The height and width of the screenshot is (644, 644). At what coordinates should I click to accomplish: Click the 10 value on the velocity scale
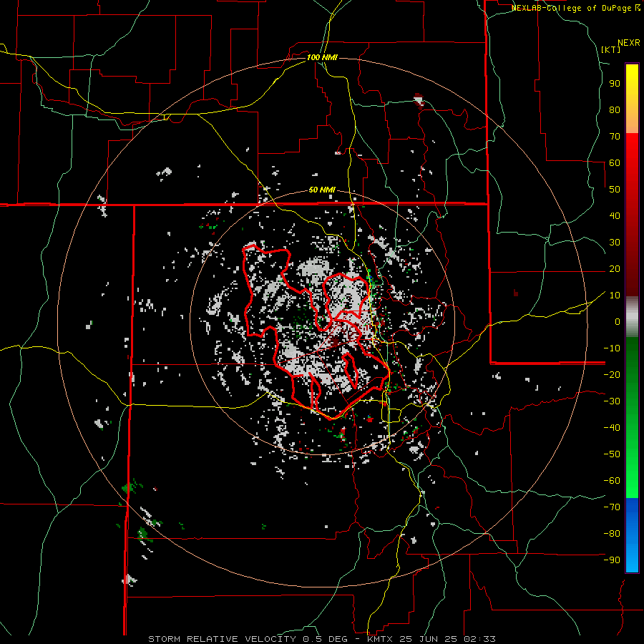click(x=615, y=296)
